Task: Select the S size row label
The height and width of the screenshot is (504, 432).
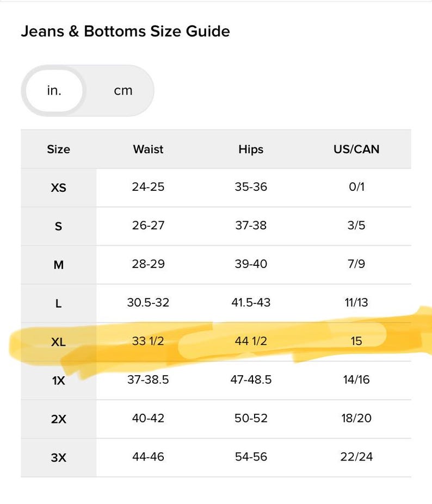Action: 59,226
